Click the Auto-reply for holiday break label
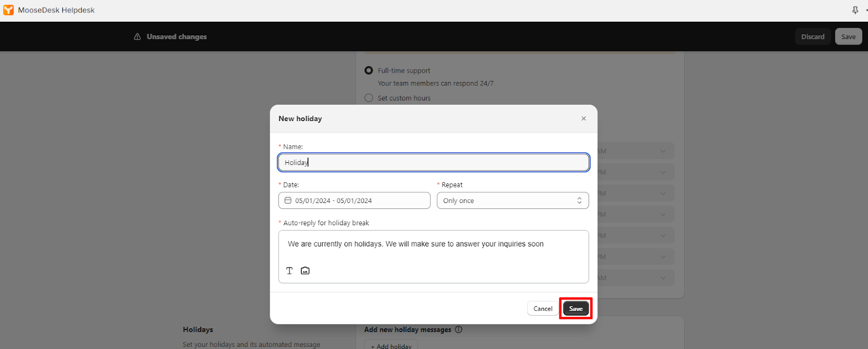 click(326, 223)
